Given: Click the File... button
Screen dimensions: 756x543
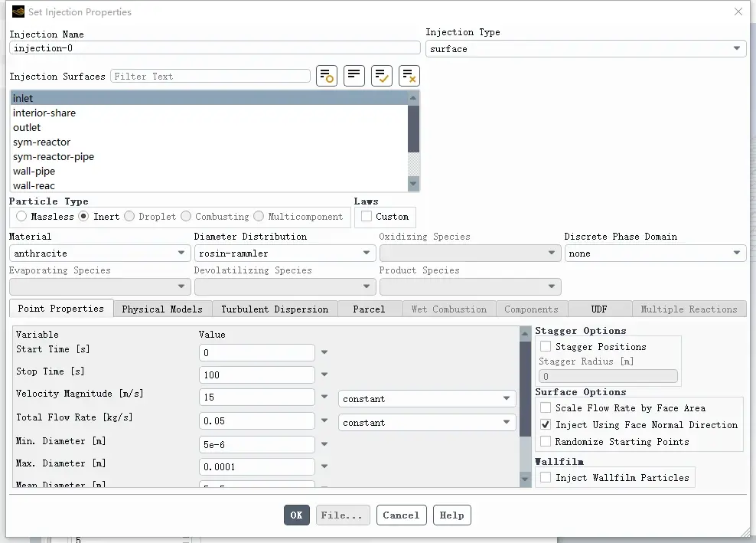Looking at the screenshot, I should coord(343,515).
